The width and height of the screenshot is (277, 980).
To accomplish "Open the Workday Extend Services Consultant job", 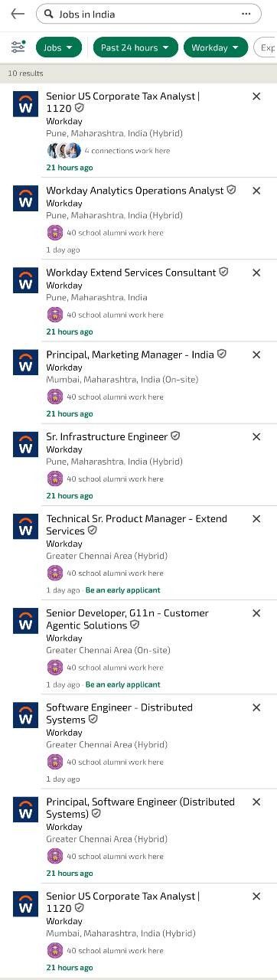I will 131,273.
